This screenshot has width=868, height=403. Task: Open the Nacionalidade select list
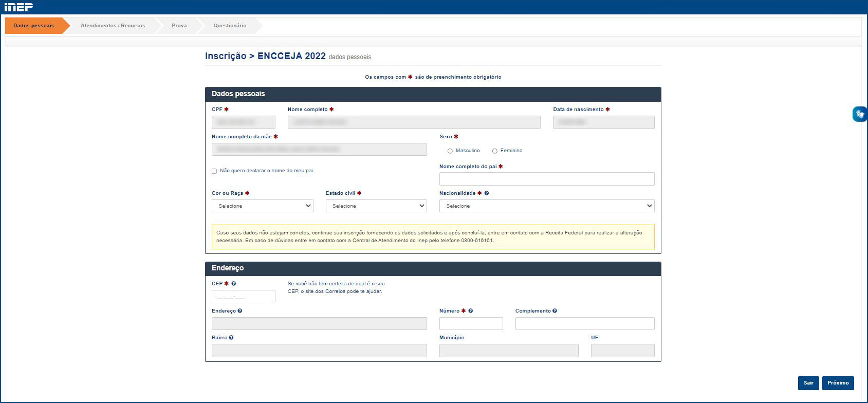546,206
